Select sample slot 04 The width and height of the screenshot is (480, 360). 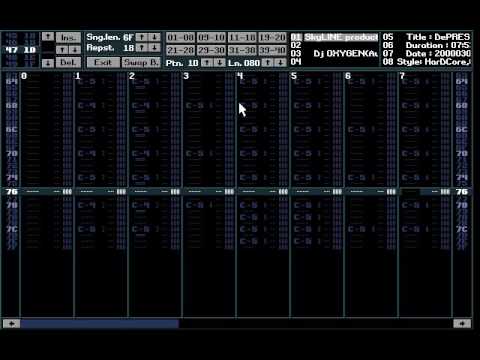(x=334, y=62)
